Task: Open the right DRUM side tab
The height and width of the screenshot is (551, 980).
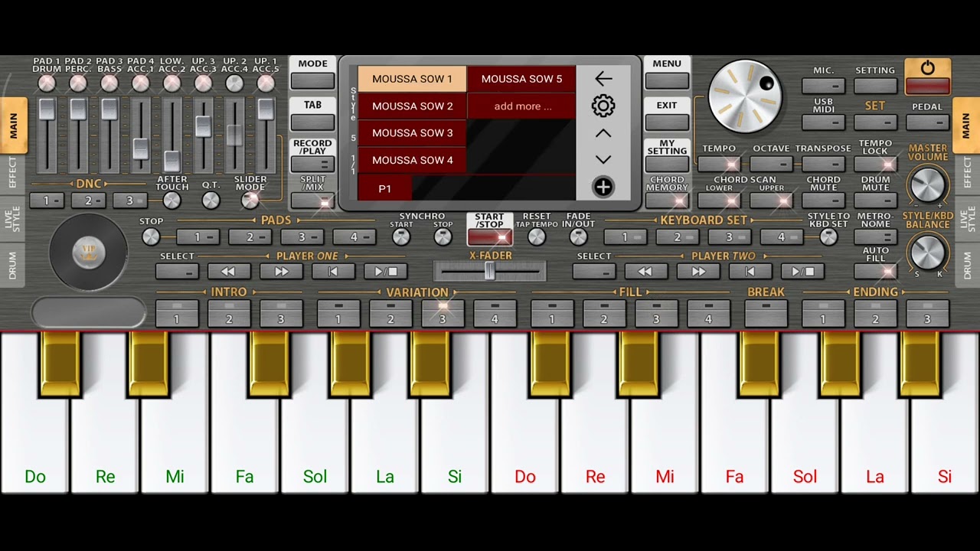Action: coord(967,266)
